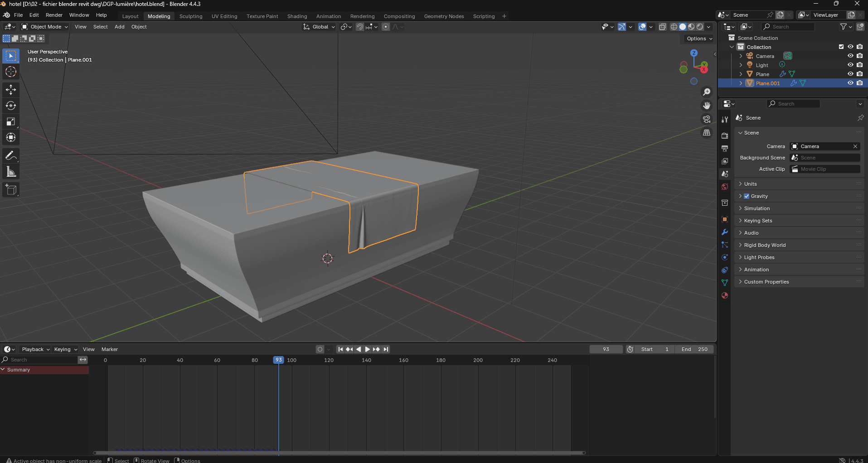Screen dimensions: 868x463
Task: Switch perspective/orthographic grid icon
Action: pyautogui.click(x=707, y=133)
